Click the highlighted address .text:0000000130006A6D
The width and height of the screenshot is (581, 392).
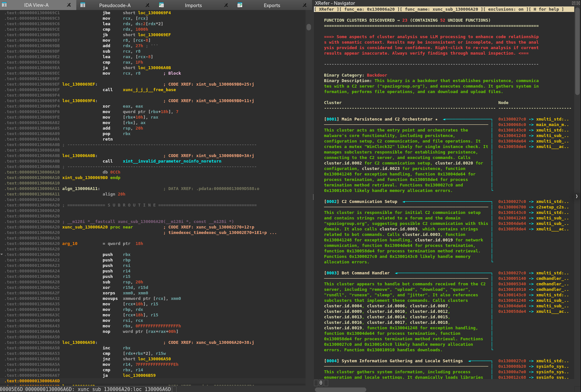pos(32,381)
